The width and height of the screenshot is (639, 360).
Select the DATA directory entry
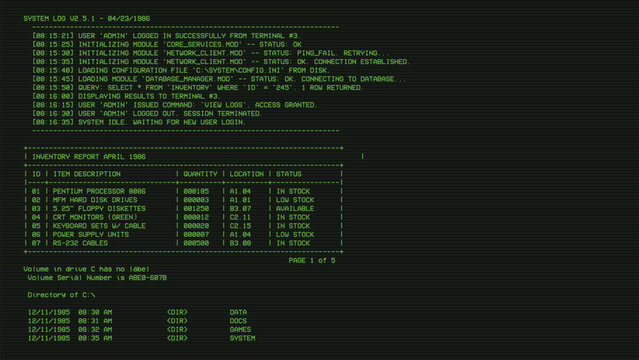pyautogui.click(x=137, y=312)
